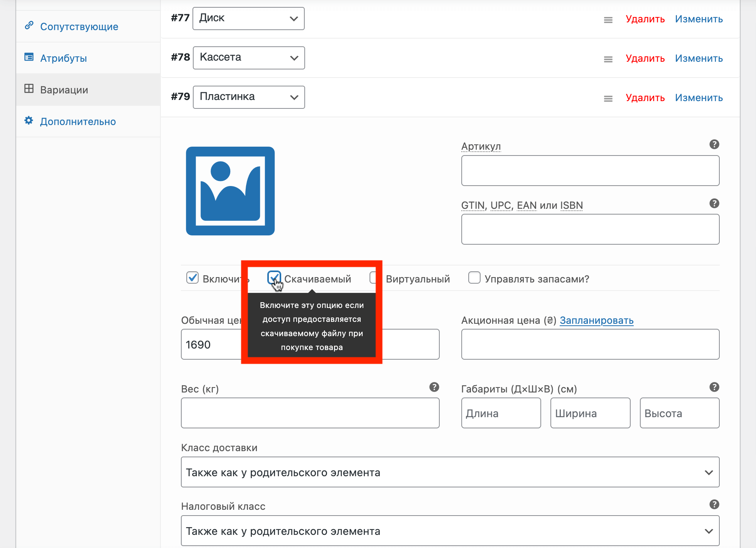This screenshot has width=756, height=548.
Task: Click Удалить for variation #78
Action: [x=645, y=59]
